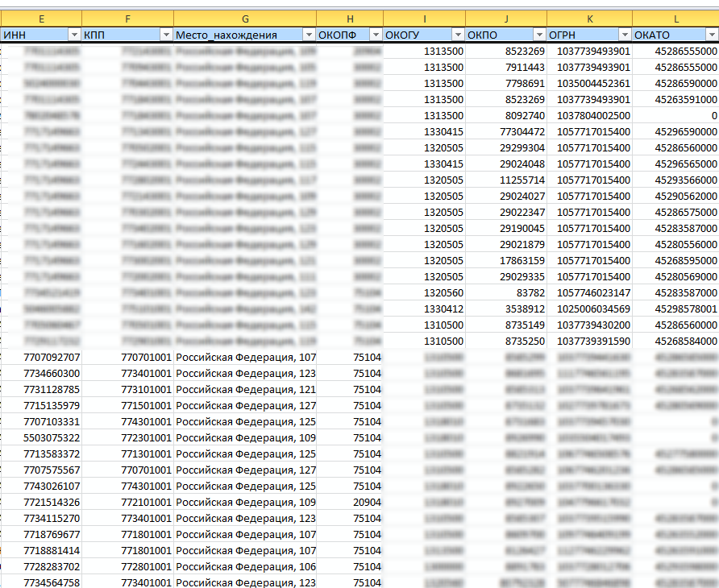719x588 pixels.
Task: Select ИНН cell 7731128785
Action: point(41,390)
